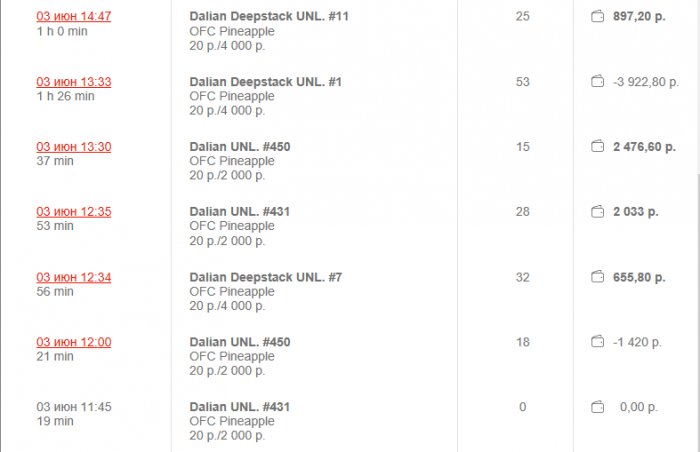Click wallet icon beside -3 922,80 р. result
Viewport: 700px width, 452px height.
(x=598, y=82)
